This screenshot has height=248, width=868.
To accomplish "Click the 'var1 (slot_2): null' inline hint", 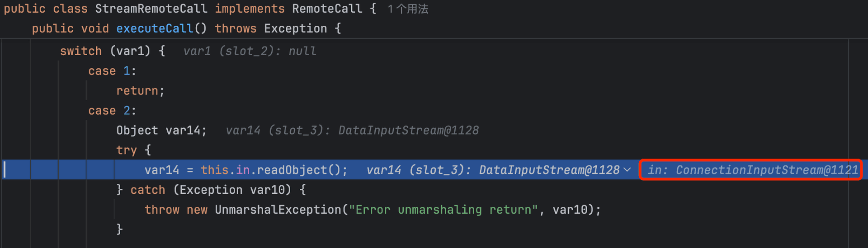I will tap(250, 51).
